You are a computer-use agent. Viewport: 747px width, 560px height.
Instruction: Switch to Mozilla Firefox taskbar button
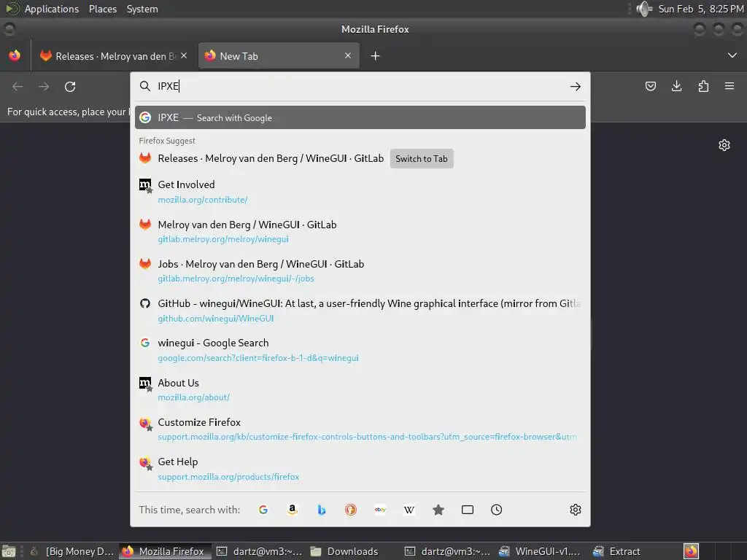click(x=164, y=551)
